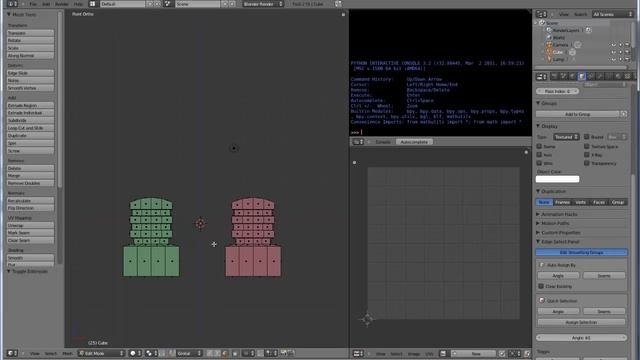Open the Edit Mode selector dropdown

click(101, 353)
